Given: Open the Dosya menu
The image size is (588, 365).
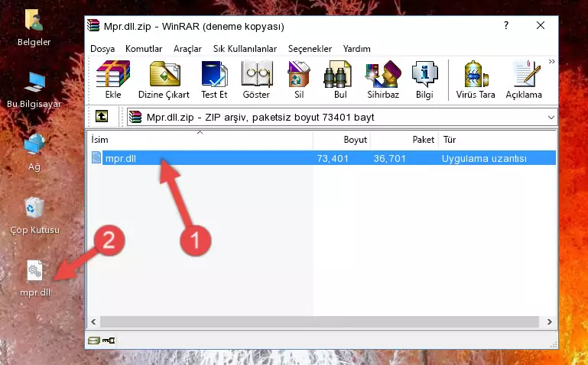Looking at the screenshot, I should 102,49.
